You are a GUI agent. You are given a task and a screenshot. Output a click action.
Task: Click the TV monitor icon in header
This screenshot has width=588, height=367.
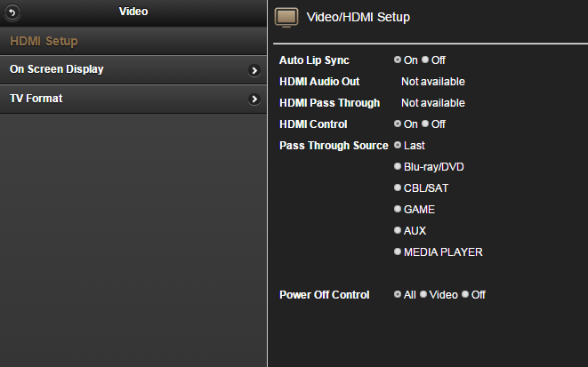286,18
